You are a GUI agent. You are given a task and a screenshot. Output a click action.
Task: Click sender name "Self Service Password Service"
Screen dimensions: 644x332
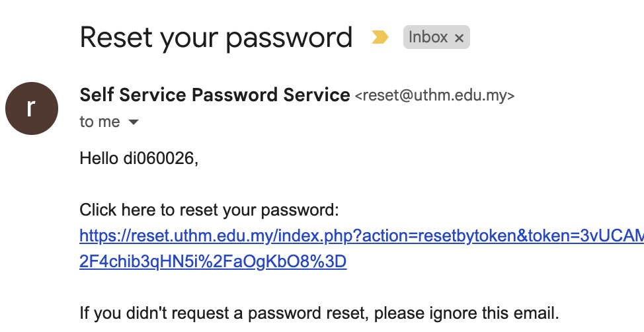[214, 95]
